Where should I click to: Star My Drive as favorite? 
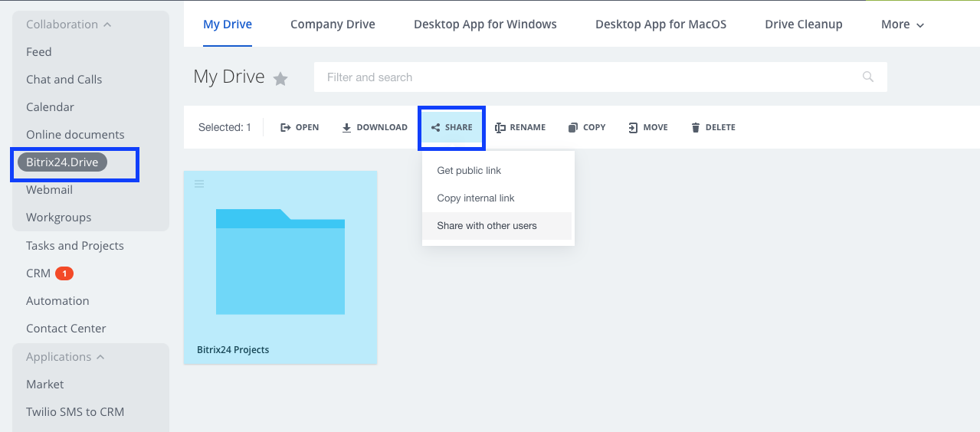[x=280, y=78]
